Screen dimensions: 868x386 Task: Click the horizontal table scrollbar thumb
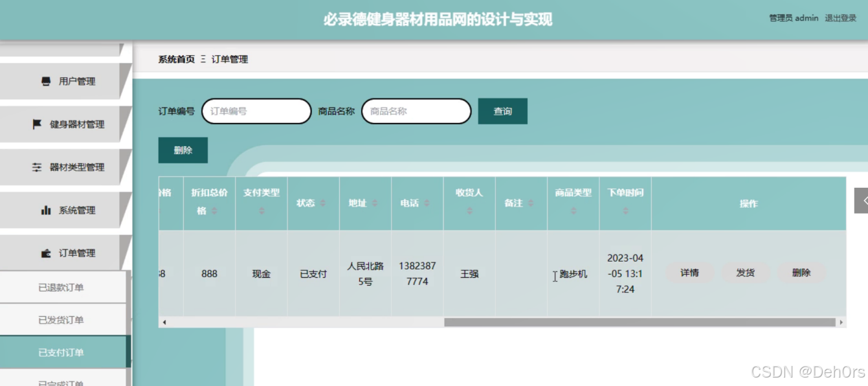coord(640,322)
